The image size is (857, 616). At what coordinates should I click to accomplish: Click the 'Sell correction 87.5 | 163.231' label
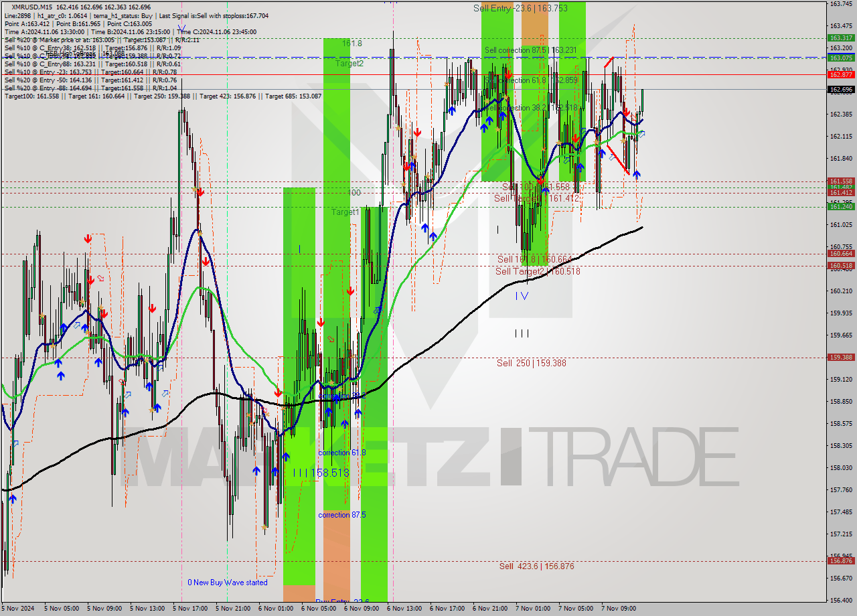[531, 50]
